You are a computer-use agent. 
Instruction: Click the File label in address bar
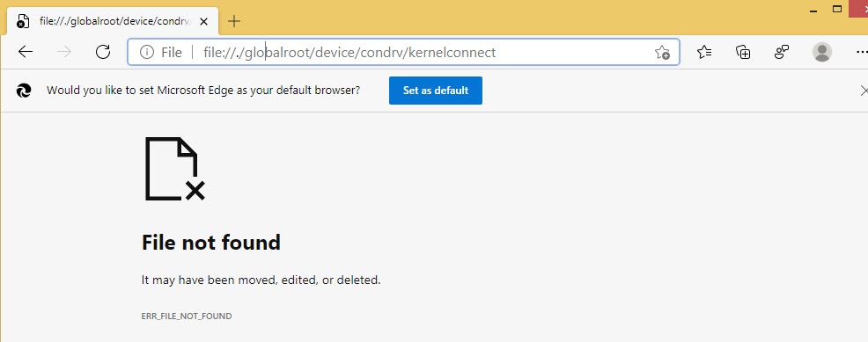[172, 53]
